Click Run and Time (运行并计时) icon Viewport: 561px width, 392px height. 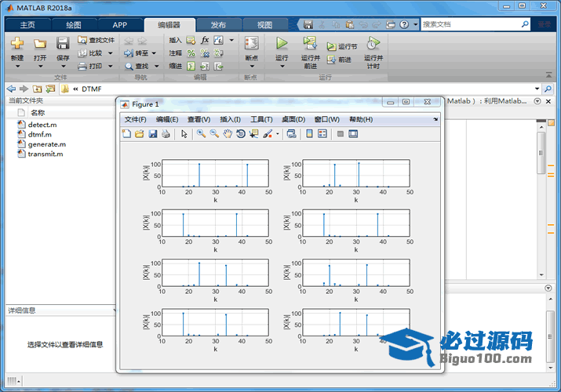[x=373, y=43]
